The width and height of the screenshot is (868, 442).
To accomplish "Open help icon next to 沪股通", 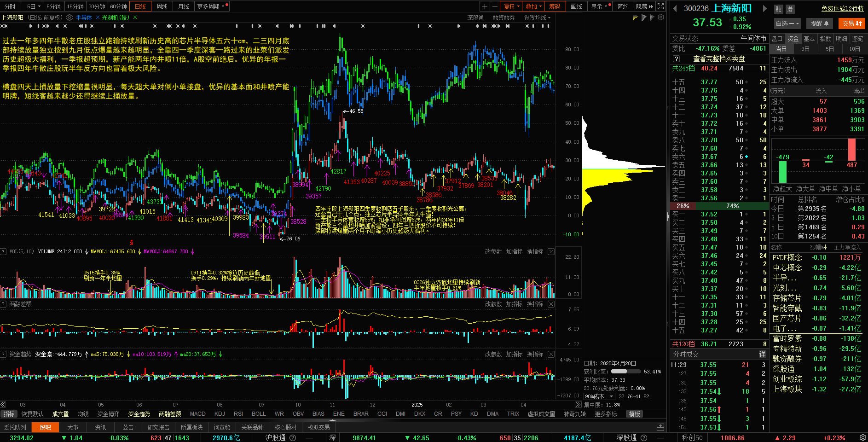I will (x=292, y=438).
